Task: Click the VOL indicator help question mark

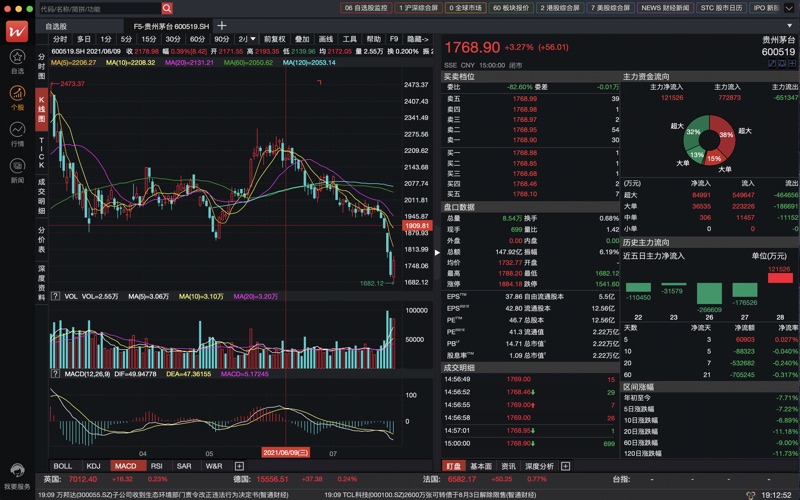Action: pyautogui.click(x=55, y=296)
